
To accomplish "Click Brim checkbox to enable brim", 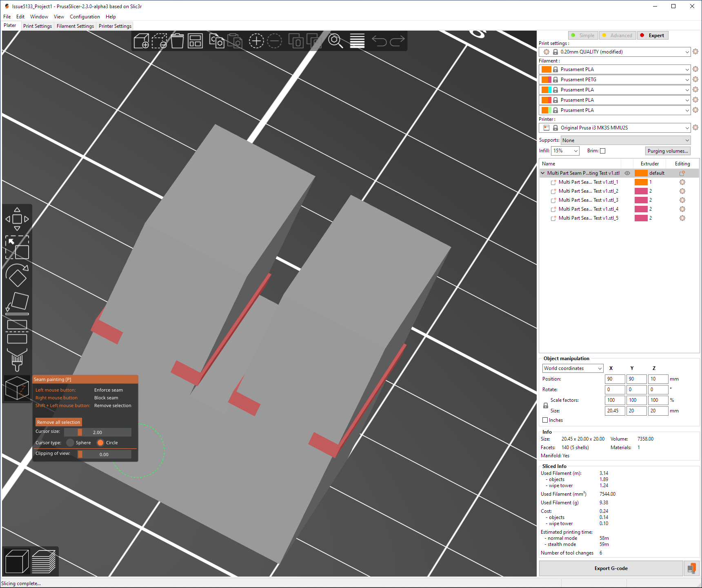I will [x=603, y=151].
